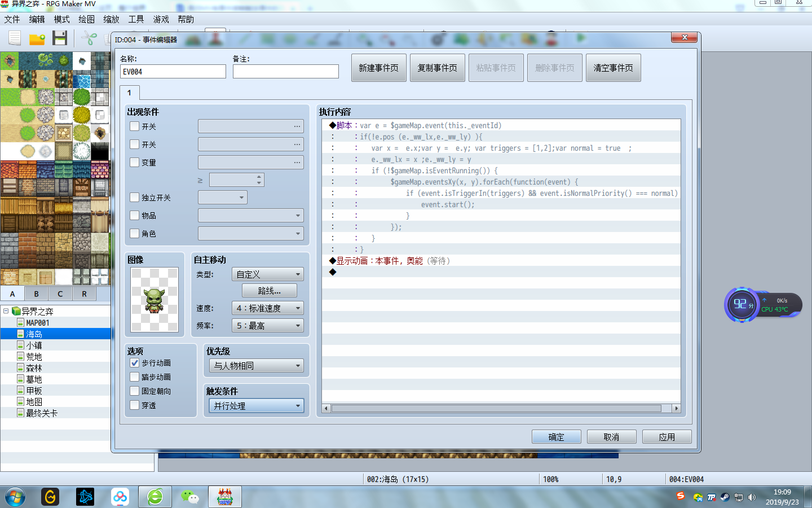812x508 pixels.
Task: Open the 频率 frequency dropdown
Action: pyautogui.click(x=268, y=326)
